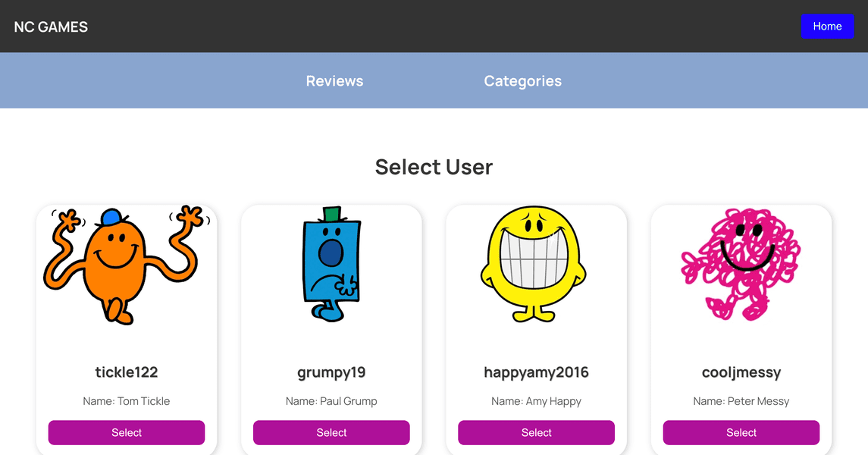Click the pink scribble avatar of cooljmessy

tap(741, 264)
